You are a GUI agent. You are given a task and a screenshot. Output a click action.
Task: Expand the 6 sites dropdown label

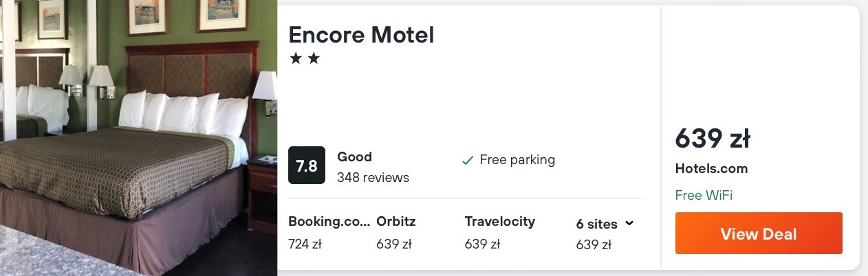click(596, 224)
